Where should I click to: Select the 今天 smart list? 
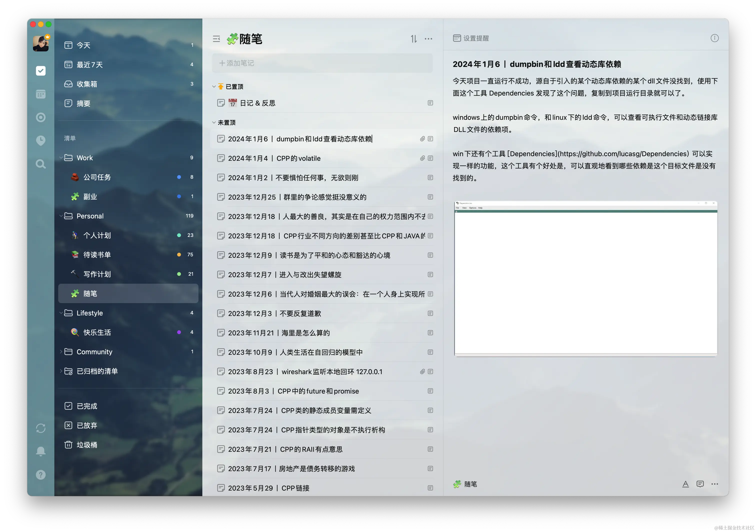(84, 45)
